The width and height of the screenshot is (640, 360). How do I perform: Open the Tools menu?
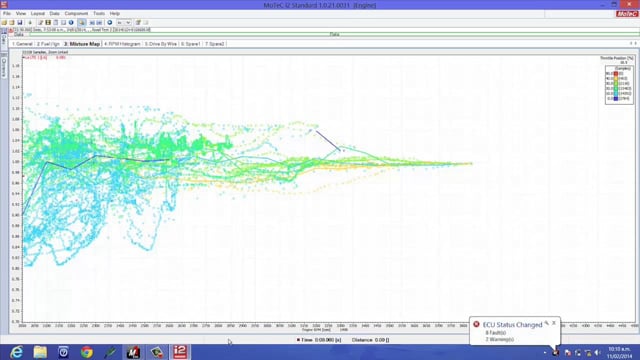click(x=99, y=13)
